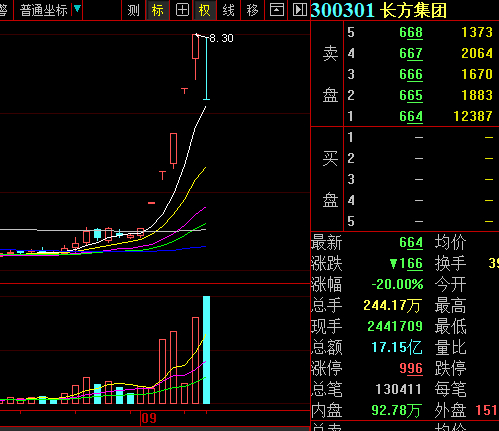The width and height of the screenshot is (499, 431).
Task: Click sell level 5 price 668
Action: 411,33
